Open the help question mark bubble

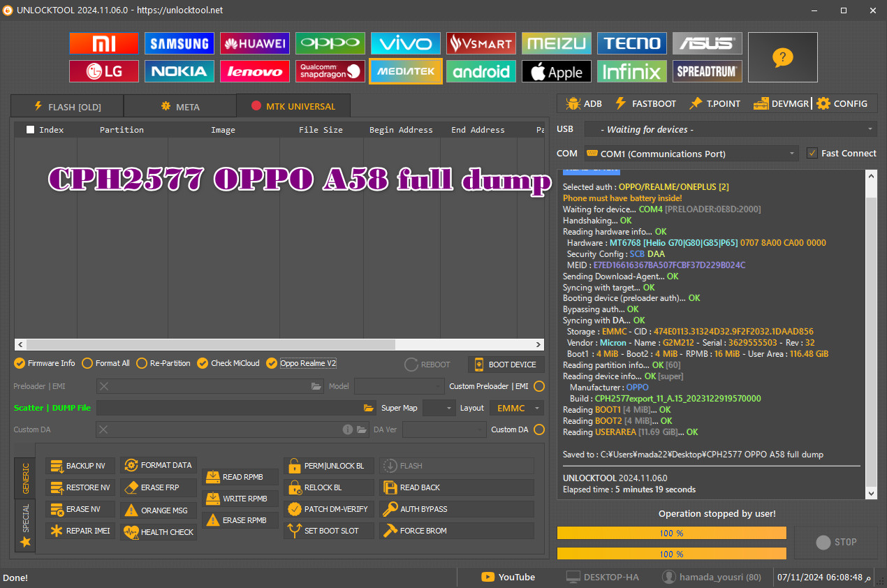coord(783,57)
